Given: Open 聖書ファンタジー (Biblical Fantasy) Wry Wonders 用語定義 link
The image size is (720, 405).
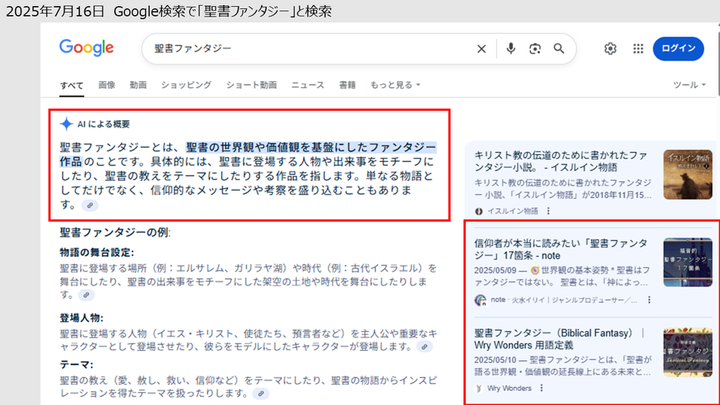Looking at the screenshot, I should (x=559, y=339).
